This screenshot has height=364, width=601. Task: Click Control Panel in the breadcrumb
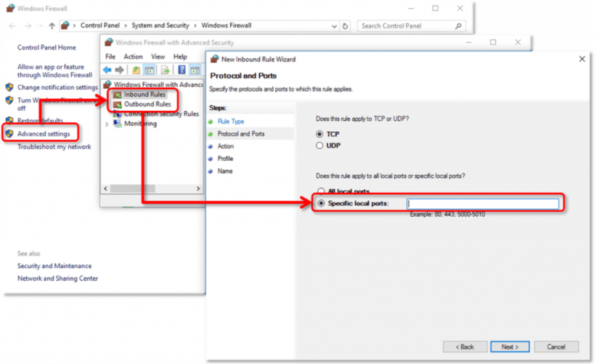99,25
